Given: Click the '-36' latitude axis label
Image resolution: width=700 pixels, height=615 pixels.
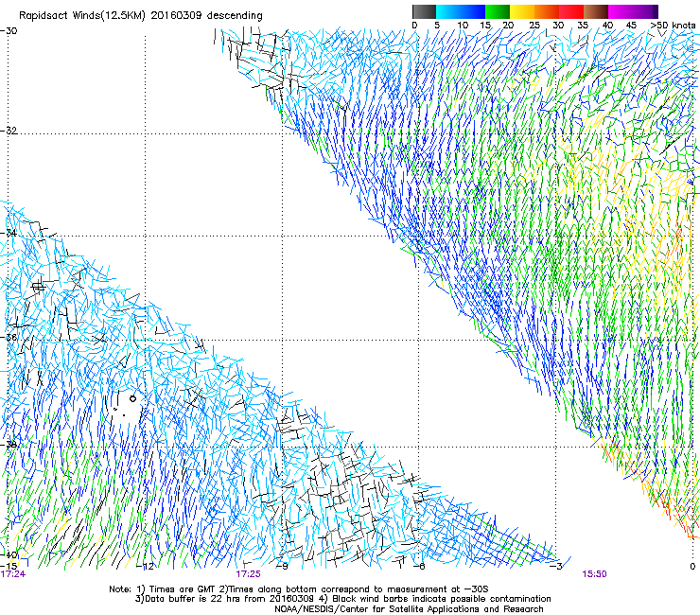Looking at the screenshot, I should 9,337.
